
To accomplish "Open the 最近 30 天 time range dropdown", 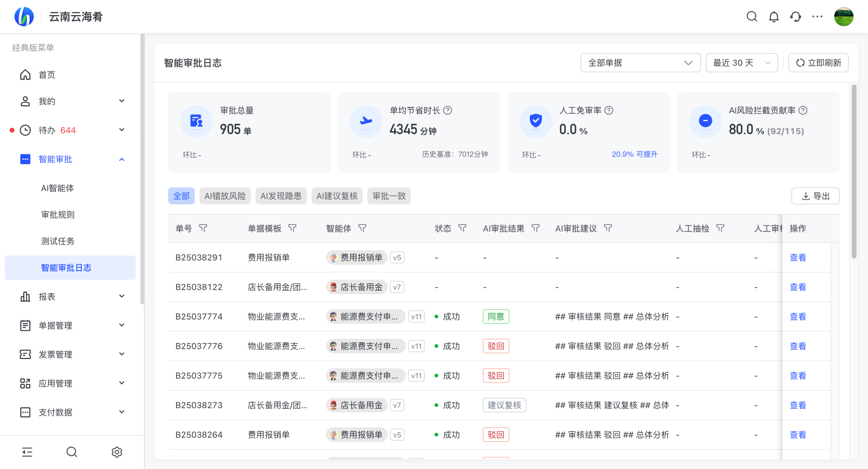I will 741,63.
